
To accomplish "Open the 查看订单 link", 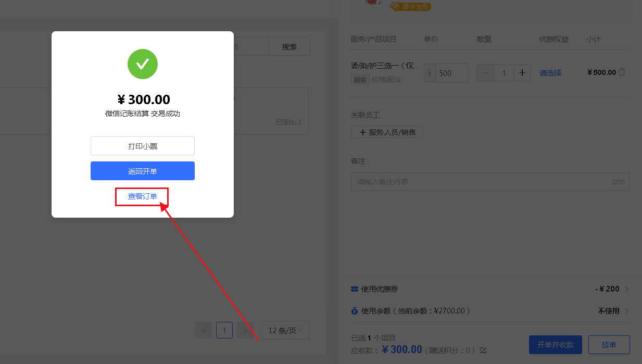I will [143, 196].
